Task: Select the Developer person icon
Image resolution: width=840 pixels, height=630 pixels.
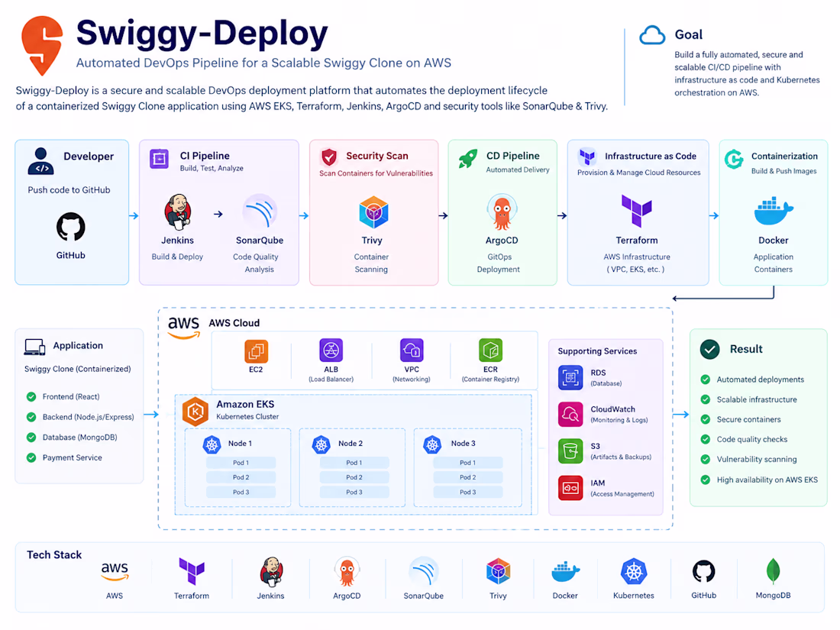Action: (40, 161)
